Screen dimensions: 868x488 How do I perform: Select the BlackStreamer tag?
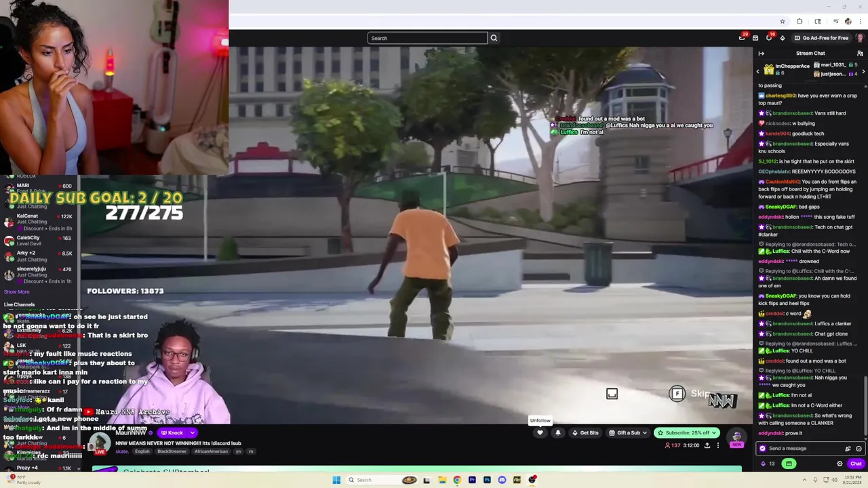point(172,451)
